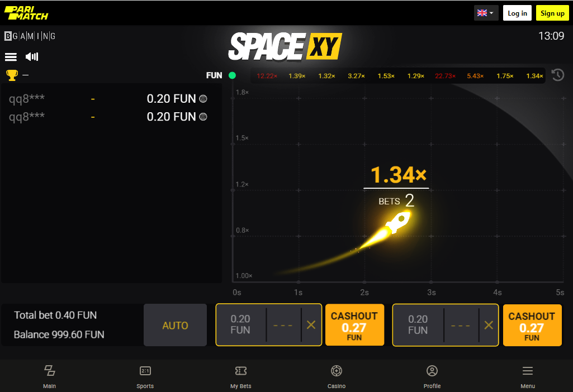Click the Sign up button
Image resolution: width=573 pixels, height=392 pixels.
coord(552,13)
